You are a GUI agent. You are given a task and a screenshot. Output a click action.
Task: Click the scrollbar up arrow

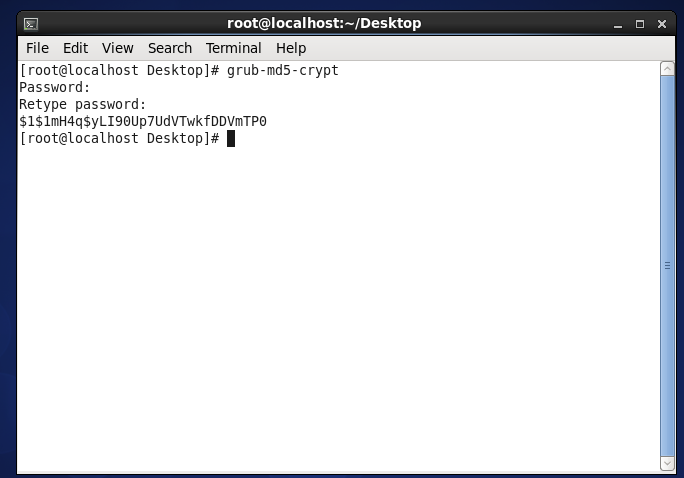click(667, 69)
